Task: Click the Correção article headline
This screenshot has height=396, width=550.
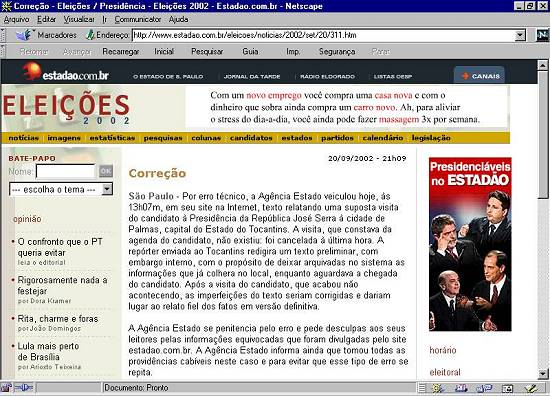Action: coord(157,173)
